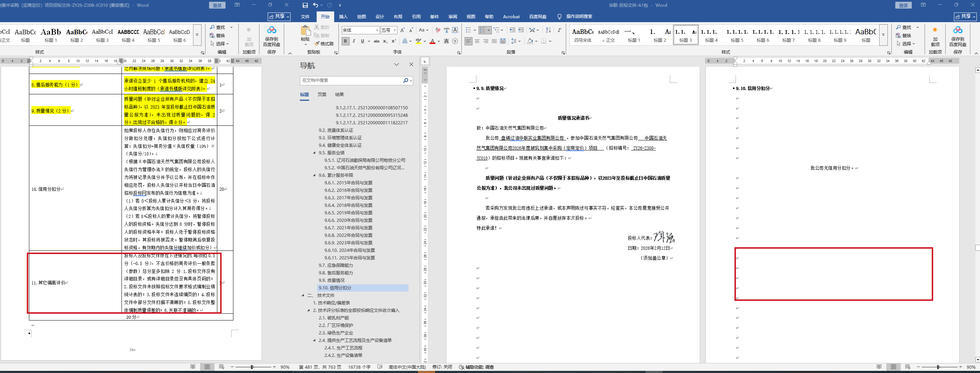This screenshot has width=980, height=373.
Task: Apply the 标题 4 style in the 华联 window
Action: click(x=711, y=35)
